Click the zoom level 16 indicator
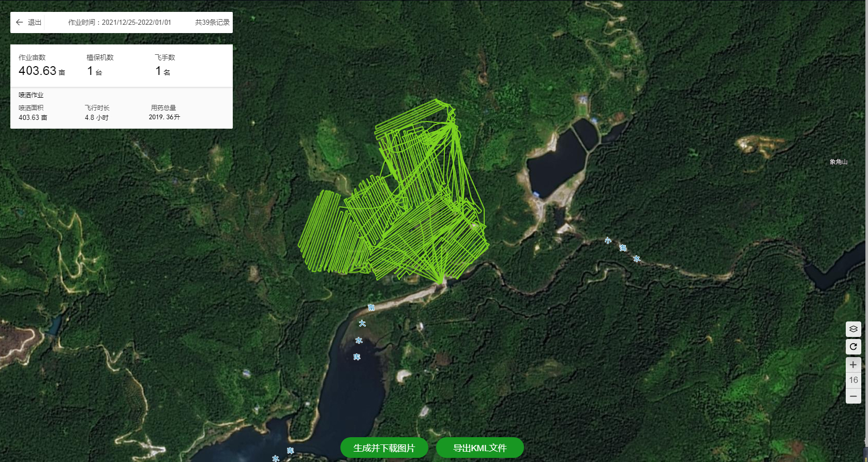 854,380
